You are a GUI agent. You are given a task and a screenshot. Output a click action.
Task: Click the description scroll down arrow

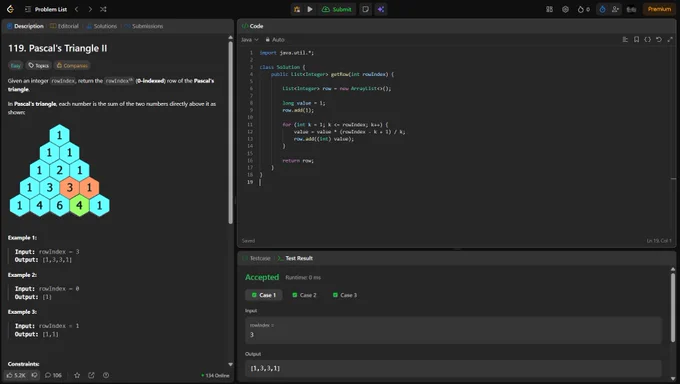230,364
